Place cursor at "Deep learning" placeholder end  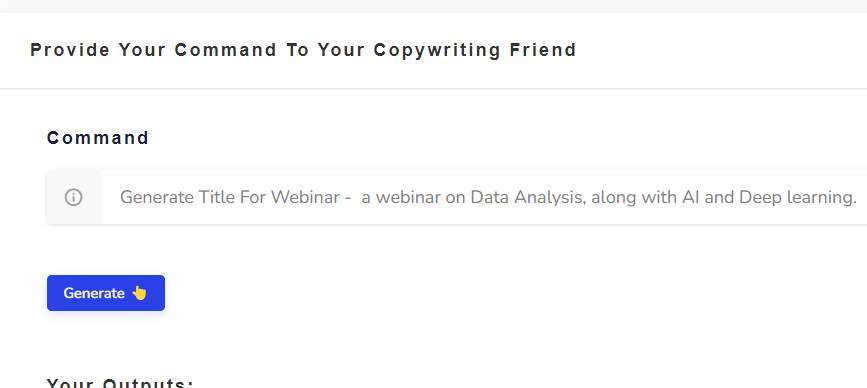[857, 197]
